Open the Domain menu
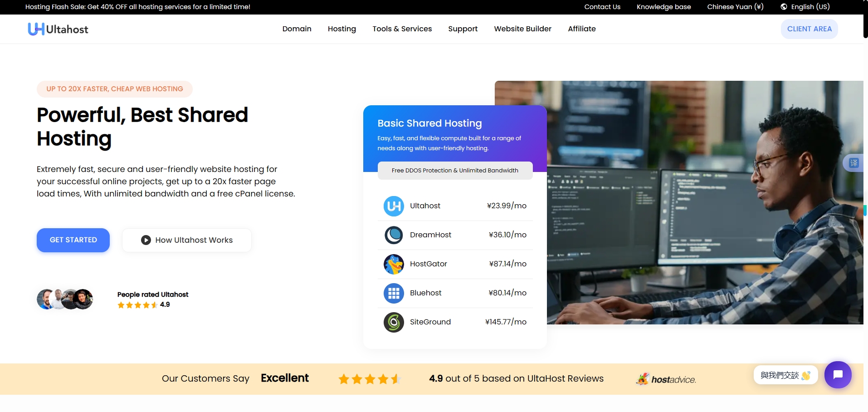Screen dimensions: 868x412 (297, 29)
